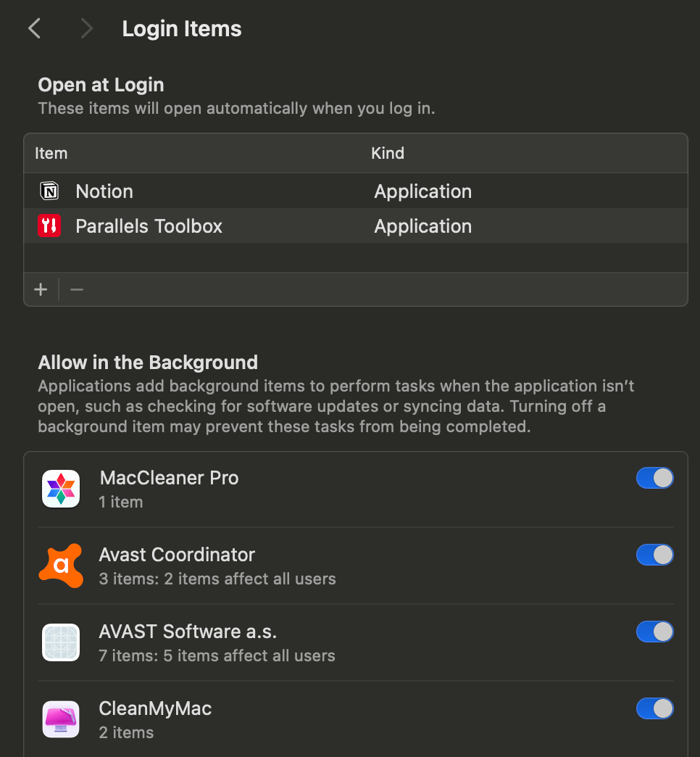700x757 pixels.
Task: Sort by the Kind column header
Action: pyautogui.click(x=388, y=153)
